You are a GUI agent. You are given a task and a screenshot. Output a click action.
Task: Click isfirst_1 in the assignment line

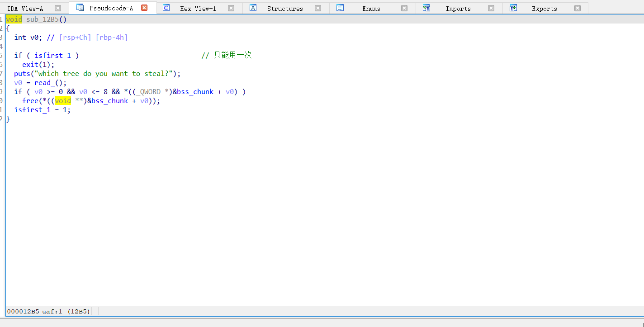[x=33, y=110]
